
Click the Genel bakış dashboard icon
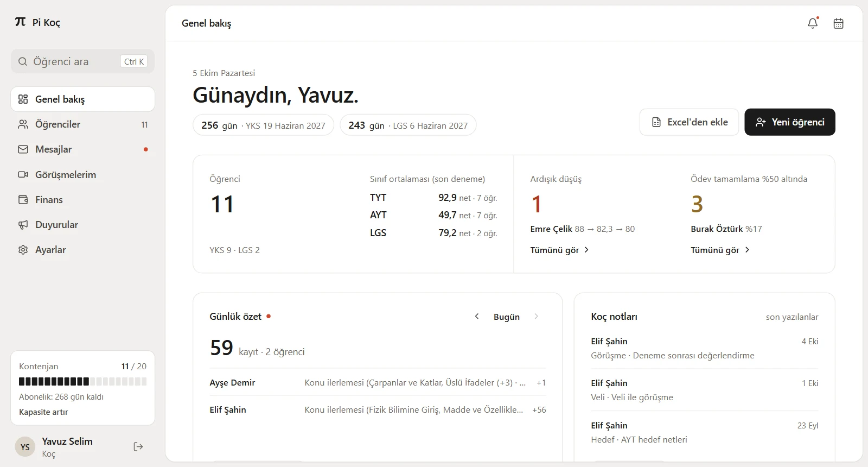(x=23, y=99)
